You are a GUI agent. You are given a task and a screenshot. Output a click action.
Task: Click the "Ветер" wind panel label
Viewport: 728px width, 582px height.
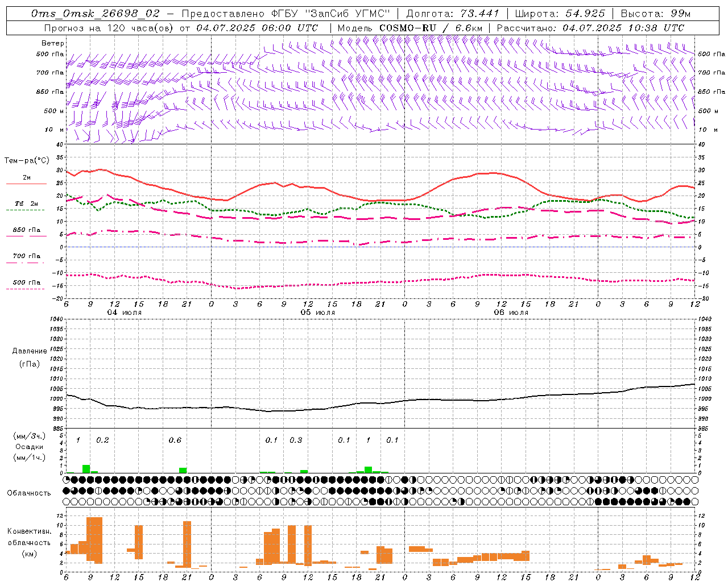coord(53,43)
